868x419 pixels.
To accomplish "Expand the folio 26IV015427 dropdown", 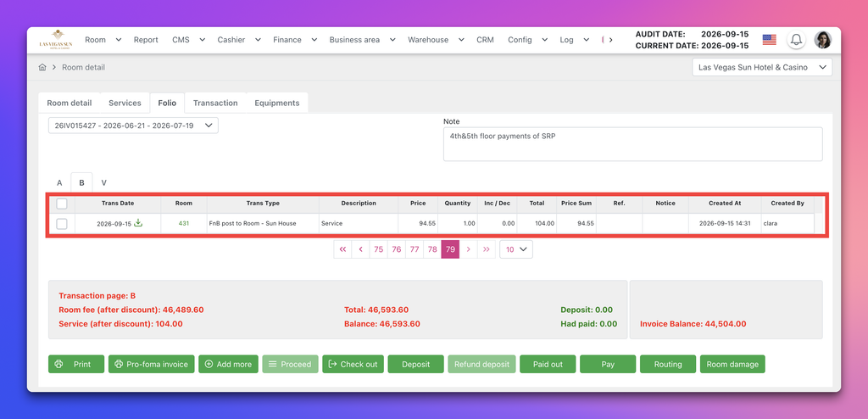I will coord(133,126).
